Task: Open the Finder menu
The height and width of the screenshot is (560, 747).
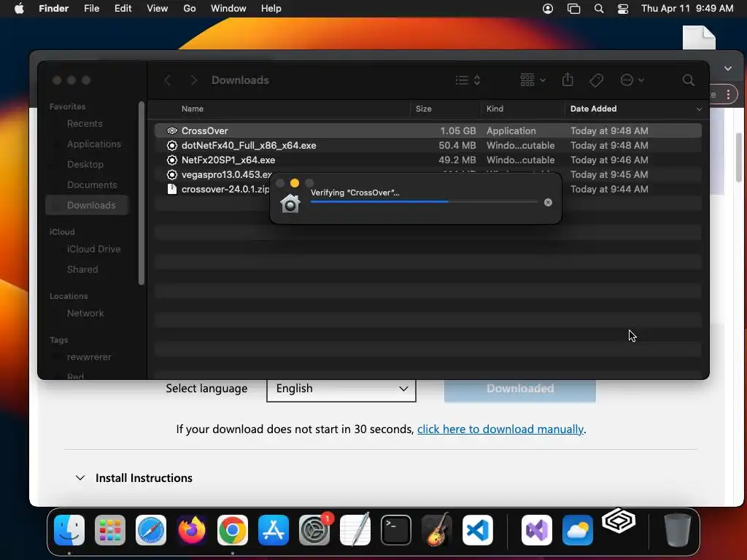Action: 54,9
